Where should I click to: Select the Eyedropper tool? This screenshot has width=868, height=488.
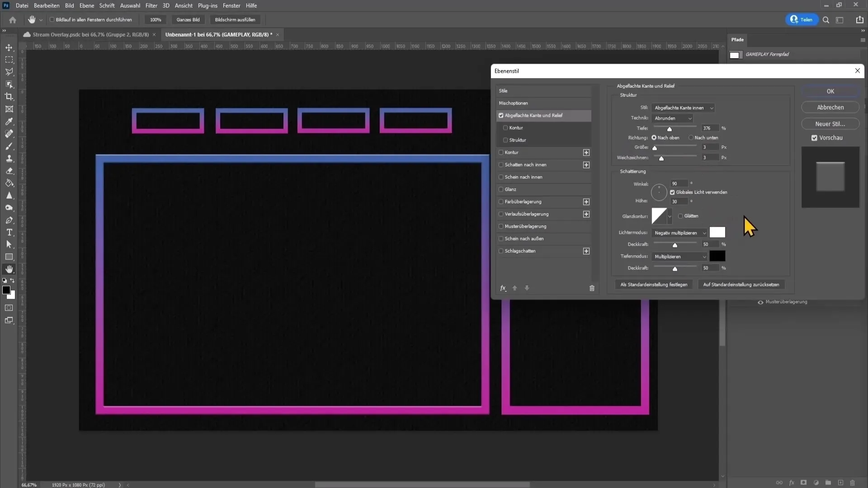(9, 122)
